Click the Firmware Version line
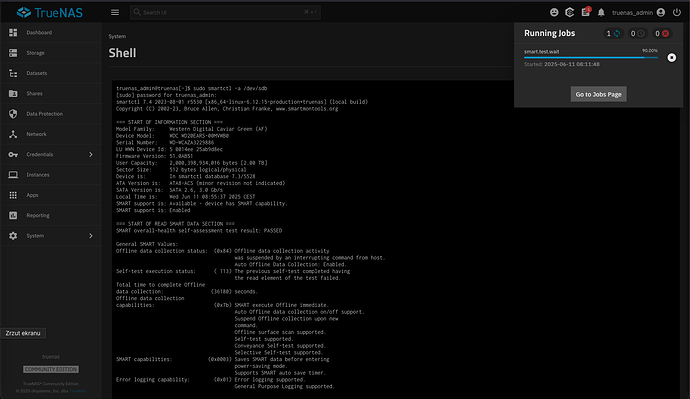Viewport: 690px width, 399px height. pyautogui.click(x=154, y=156)
